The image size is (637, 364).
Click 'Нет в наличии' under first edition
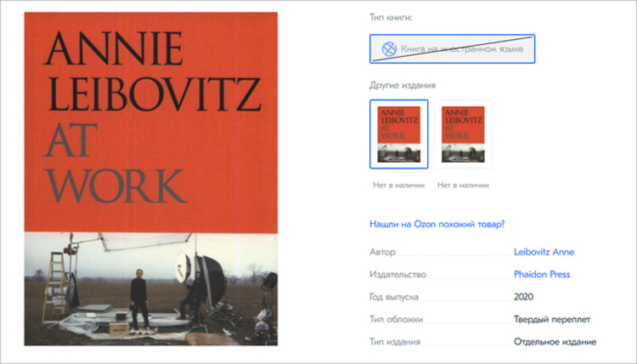tap(398, 185)
